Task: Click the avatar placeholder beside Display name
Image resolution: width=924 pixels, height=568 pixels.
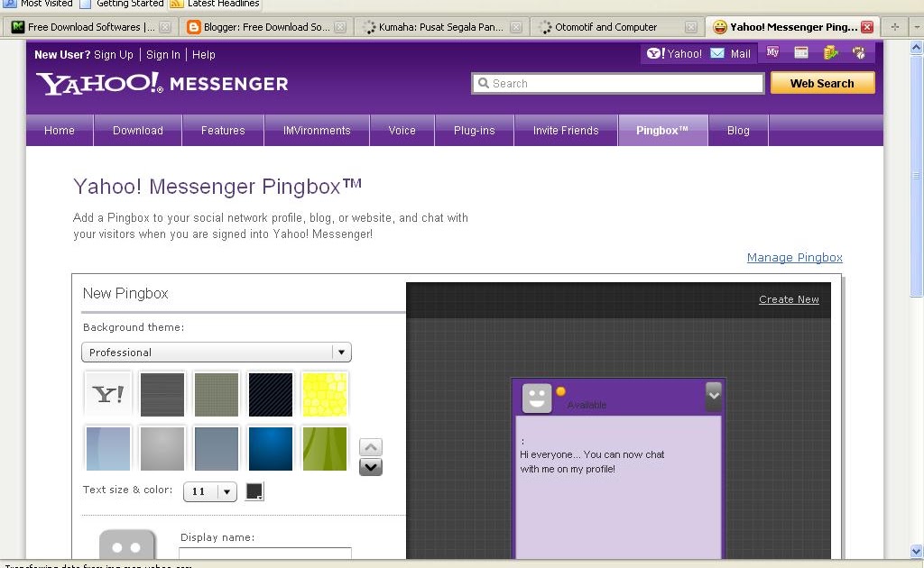Action: (127, 545)
